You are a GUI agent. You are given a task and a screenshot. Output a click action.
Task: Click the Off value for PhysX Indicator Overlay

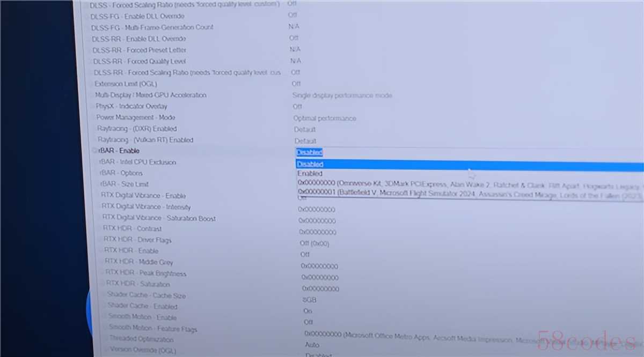pos(297,107)
